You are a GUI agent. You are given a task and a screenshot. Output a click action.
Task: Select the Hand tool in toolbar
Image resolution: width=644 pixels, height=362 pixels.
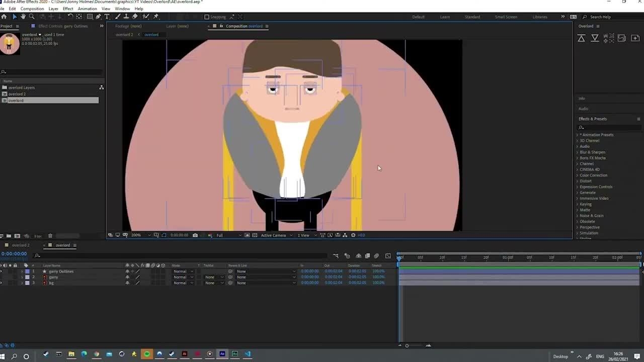coord(23,17)
